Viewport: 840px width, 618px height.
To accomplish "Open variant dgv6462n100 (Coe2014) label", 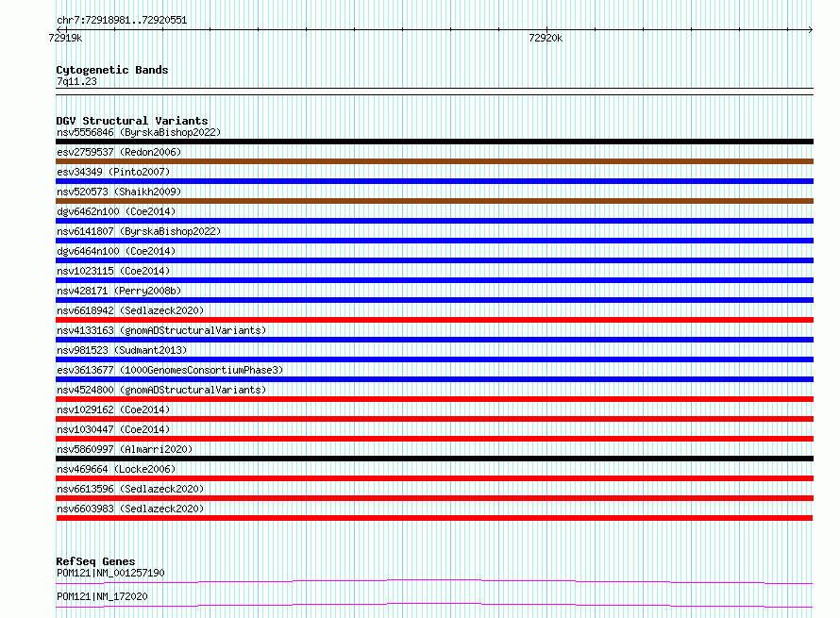I will [x=116, y=211].
